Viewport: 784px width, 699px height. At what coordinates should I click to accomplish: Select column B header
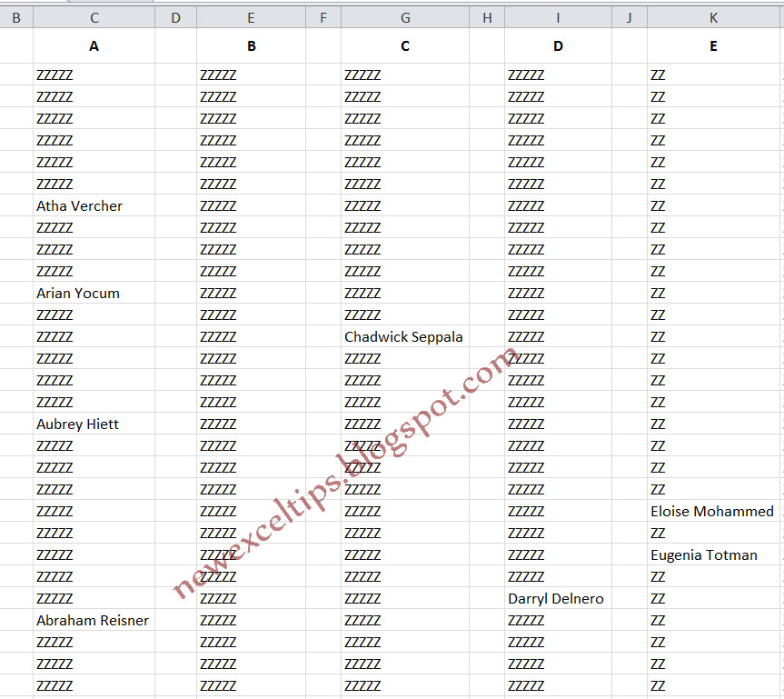(x=16, y=18)
